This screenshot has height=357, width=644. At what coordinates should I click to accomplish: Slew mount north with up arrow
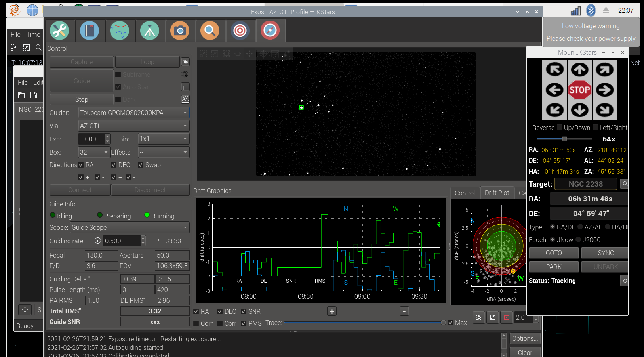tap(580, 70)
